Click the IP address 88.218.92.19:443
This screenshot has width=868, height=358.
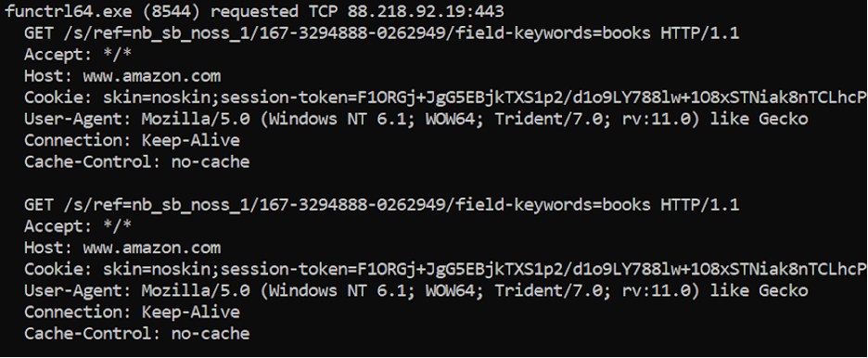[426, 12]
